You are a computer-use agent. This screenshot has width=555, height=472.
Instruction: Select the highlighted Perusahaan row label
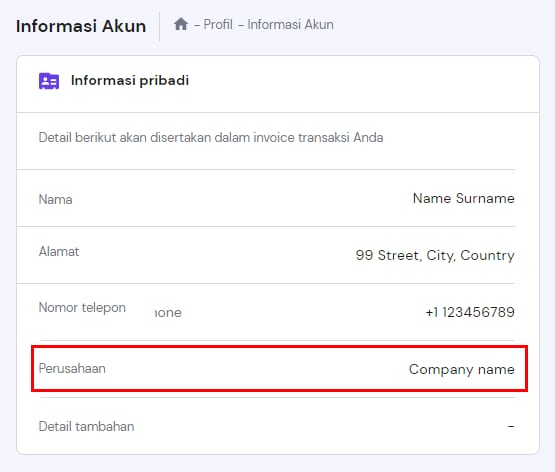coord(72,368)
